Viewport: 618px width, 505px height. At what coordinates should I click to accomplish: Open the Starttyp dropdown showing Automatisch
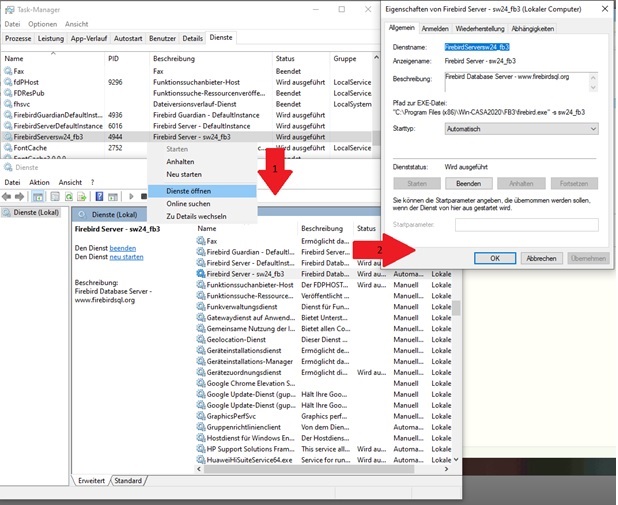[521, 129]
